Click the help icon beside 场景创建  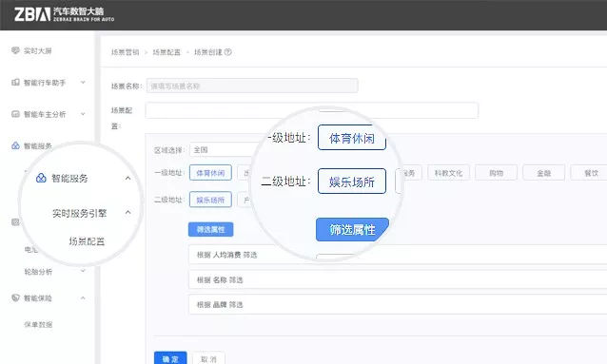228,52
